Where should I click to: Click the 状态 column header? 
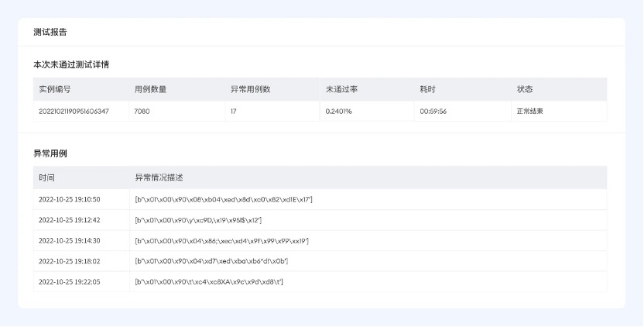tap(525, 89)
